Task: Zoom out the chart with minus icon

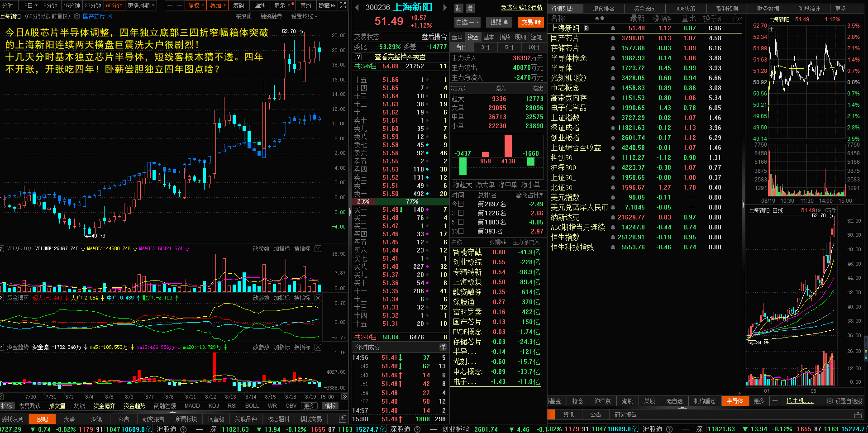Action: [x=180, y=5]
